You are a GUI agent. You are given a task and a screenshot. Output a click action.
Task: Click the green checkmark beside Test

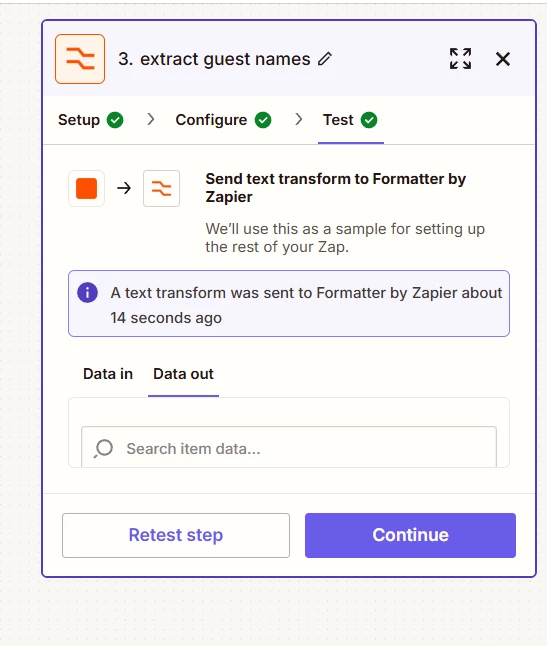pyautogui.click(x=369, y=120)
